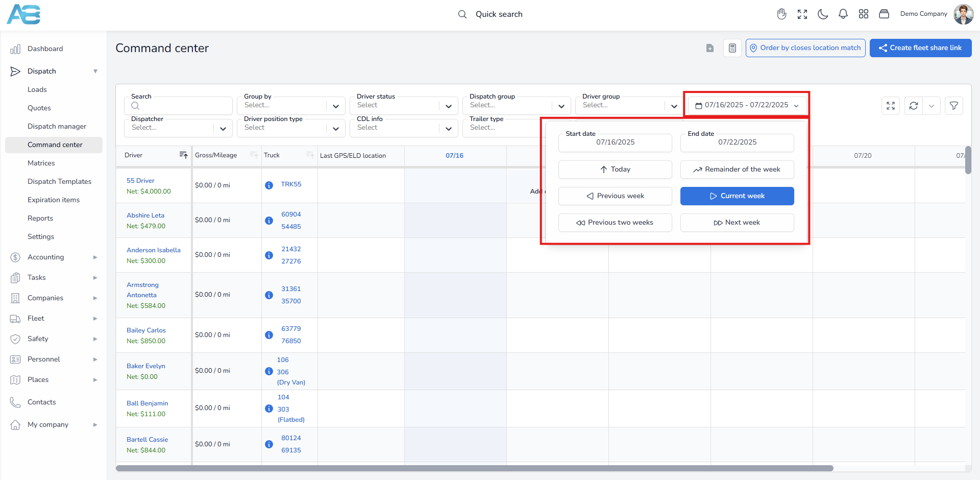Click info icon in Baker Evelyn row
The width and height of the screenshot is (980, 480).
coord(269,371)
